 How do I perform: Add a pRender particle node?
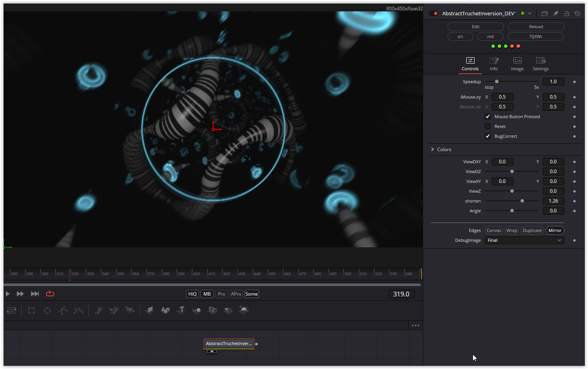tap(130, 311)
